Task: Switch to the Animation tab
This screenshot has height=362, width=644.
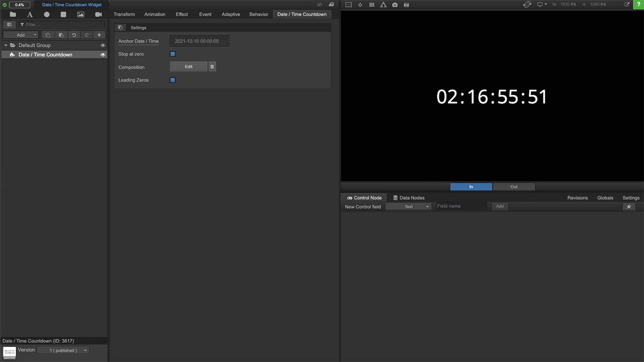Action: [x=155, y=14]
